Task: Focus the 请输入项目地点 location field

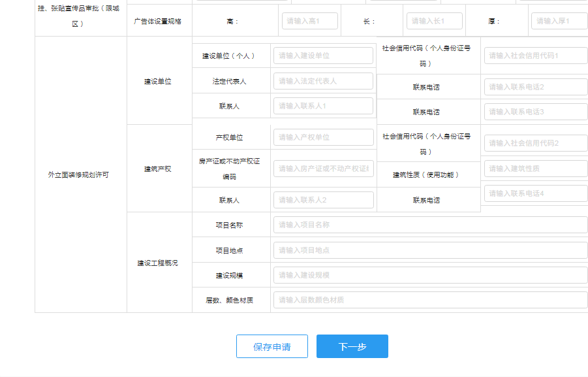Action: coord(430,250)
